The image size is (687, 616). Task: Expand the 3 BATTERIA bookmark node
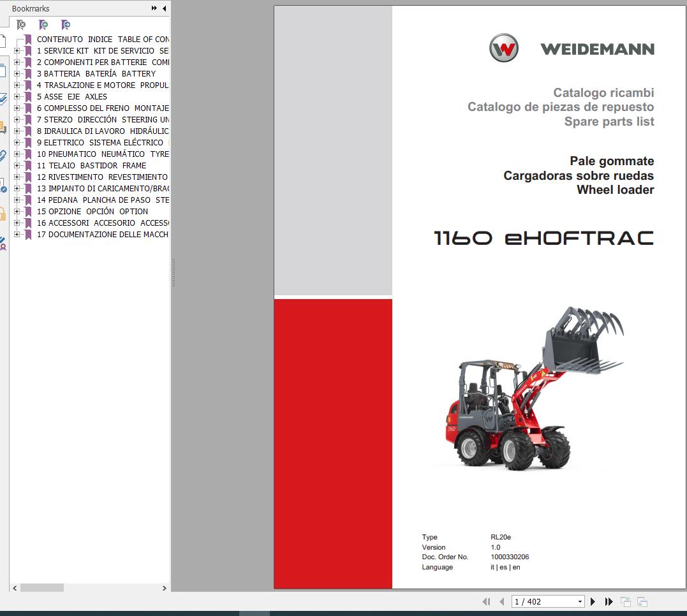(x=17, y=73)
